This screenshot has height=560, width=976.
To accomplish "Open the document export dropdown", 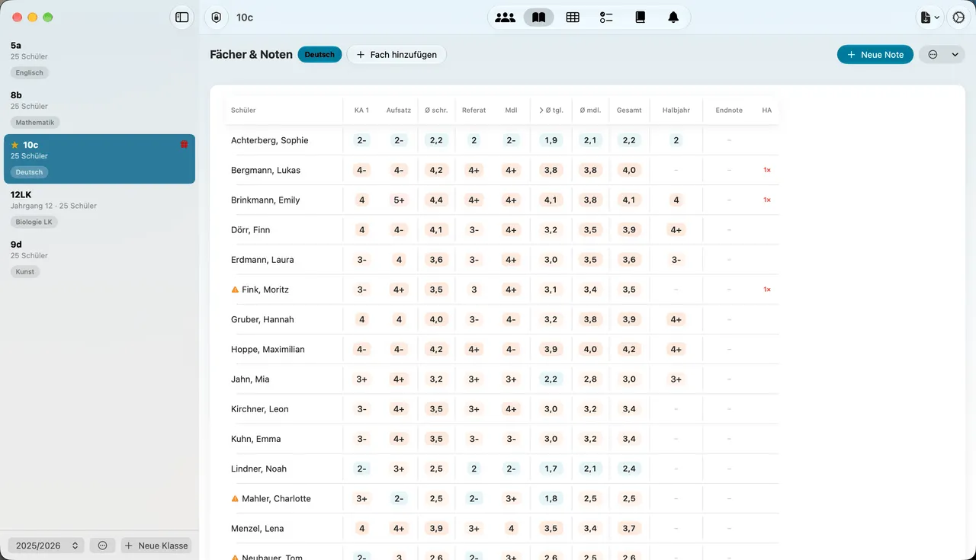I will tap(929, 18).
